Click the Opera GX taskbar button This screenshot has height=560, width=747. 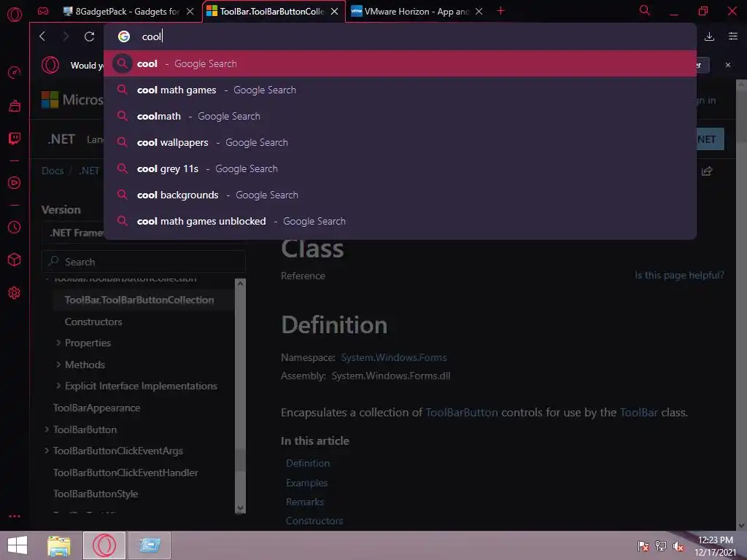coord(104,545)
